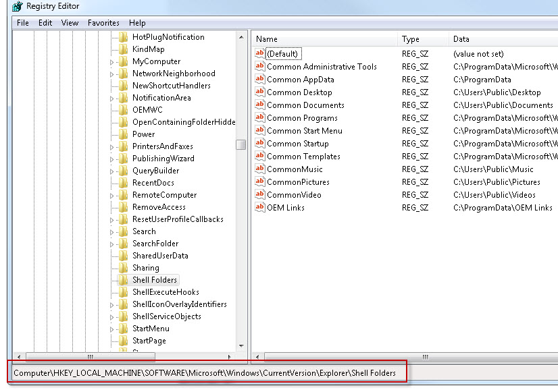Expand the SearchFolder key
This screenshot has height=392, width=558.
click(111, 244)
